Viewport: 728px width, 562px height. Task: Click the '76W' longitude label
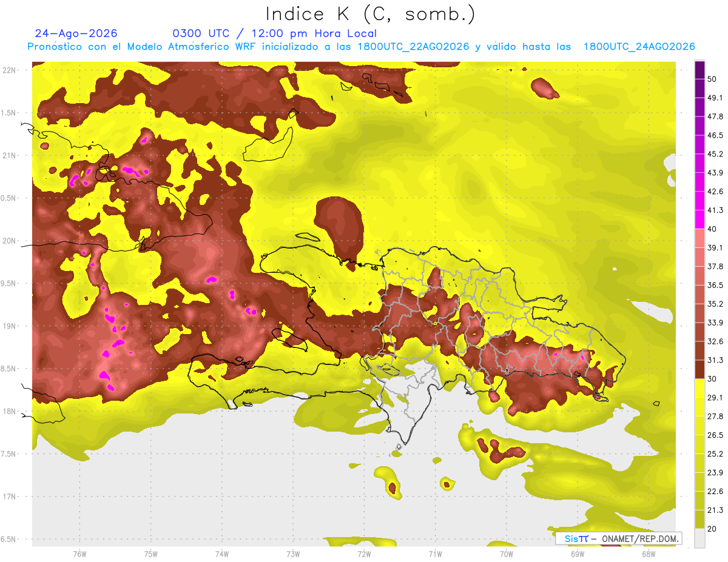(x=79, y=554)
